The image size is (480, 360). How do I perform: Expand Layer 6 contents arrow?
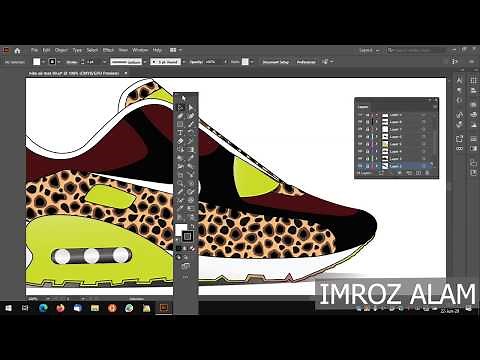point(377,137)
